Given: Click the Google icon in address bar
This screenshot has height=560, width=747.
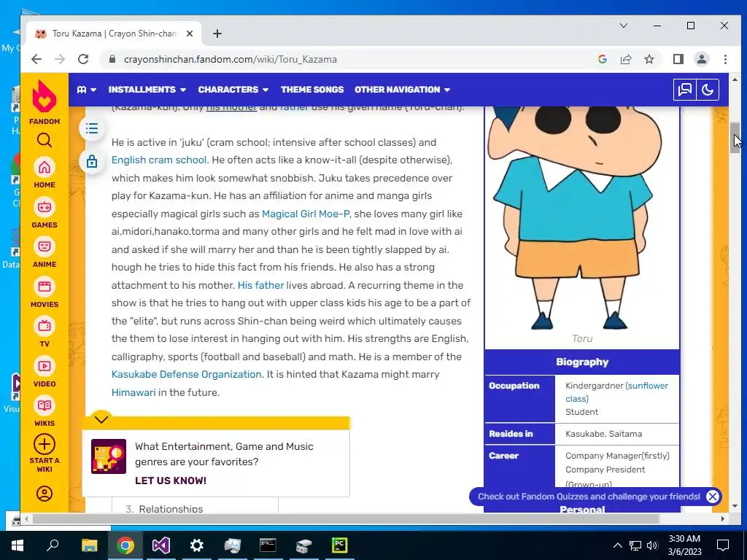Looking at the screenshot, I should click(602, 59).
